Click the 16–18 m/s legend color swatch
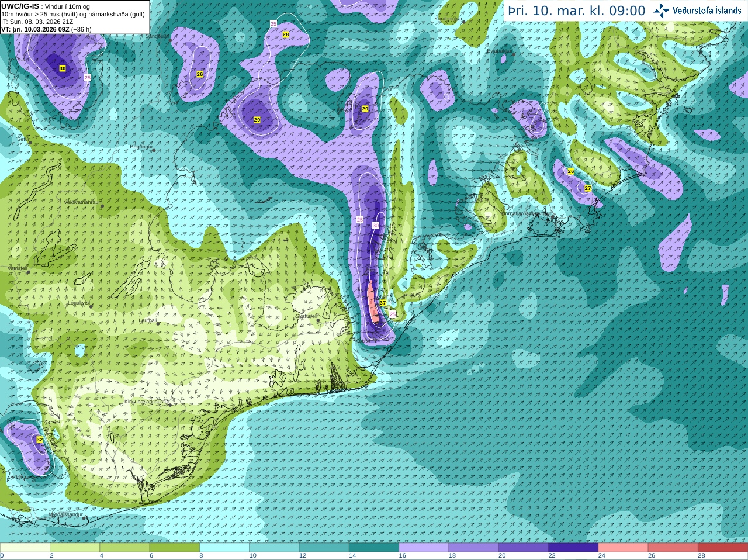This screenshot has height=560, width=748. click(x=424, y=548)
